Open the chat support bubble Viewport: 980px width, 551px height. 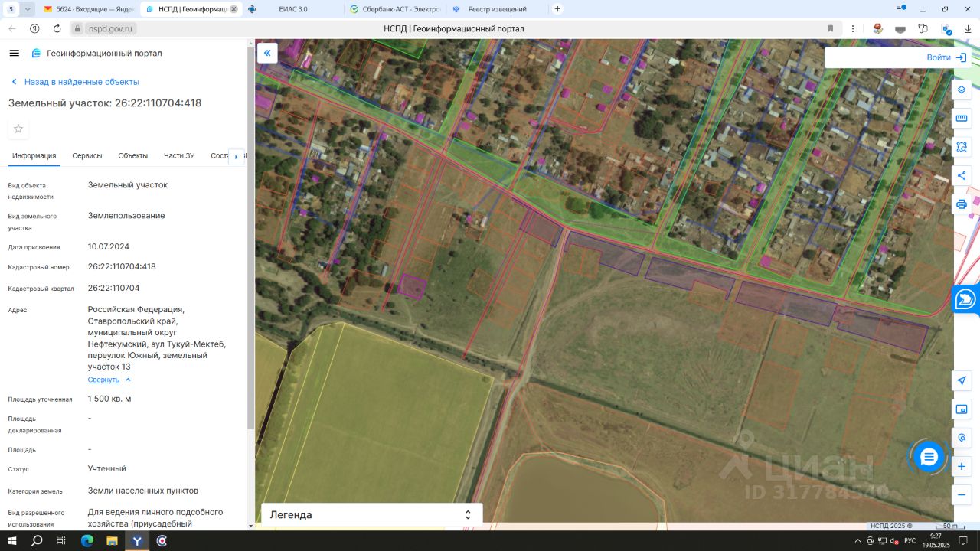(x=929, y=457)
